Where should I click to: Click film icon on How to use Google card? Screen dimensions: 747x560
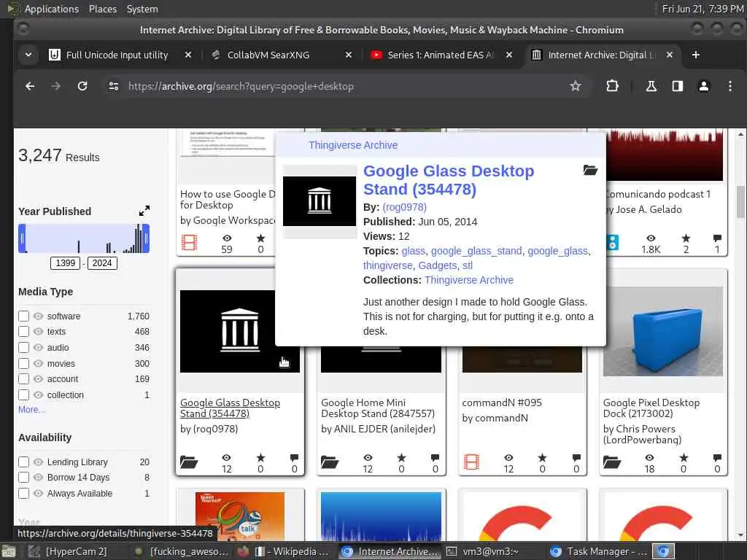point(189,242)
